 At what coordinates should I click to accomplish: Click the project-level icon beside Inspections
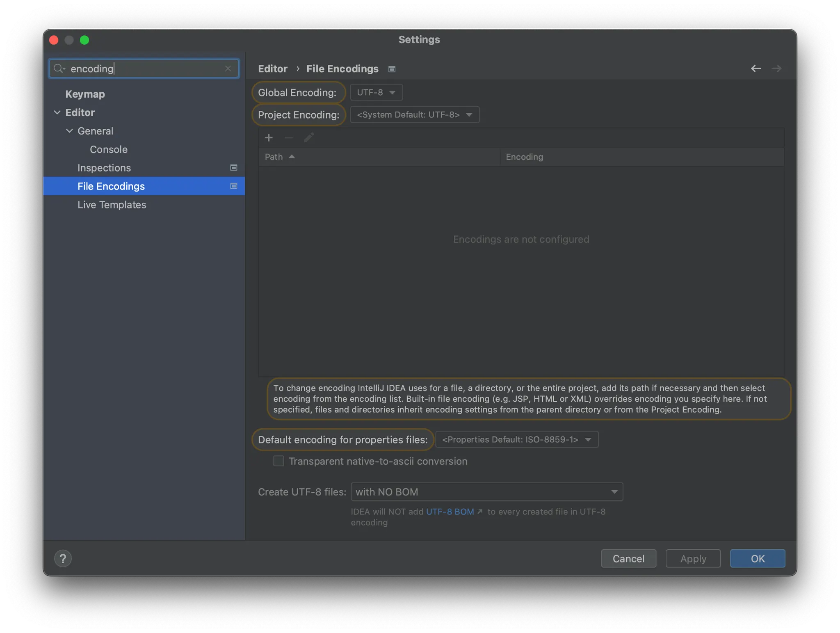234,168
